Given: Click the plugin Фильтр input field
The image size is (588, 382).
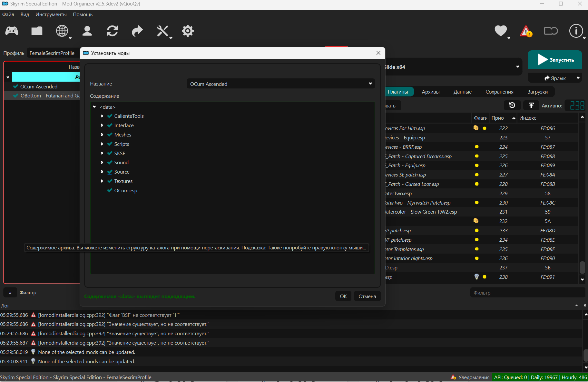Looking at the screenshot, I should coord(527,293).
